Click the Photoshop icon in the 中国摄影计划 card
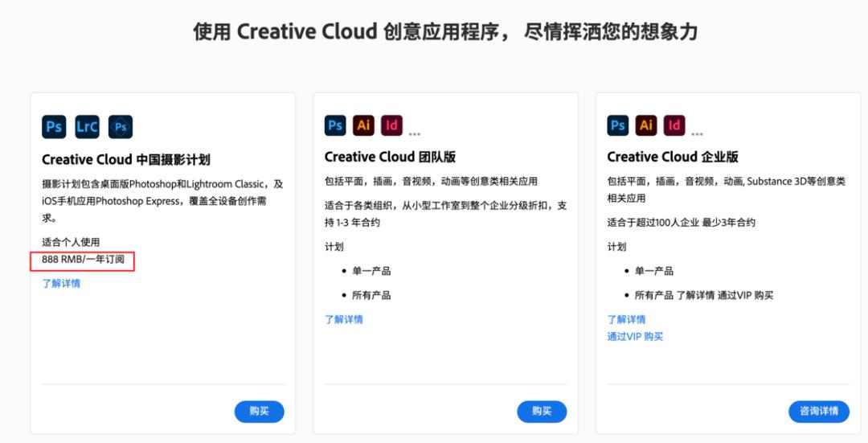Image resolution: width=868 pixels, height=443 pixels. (54, 127)
